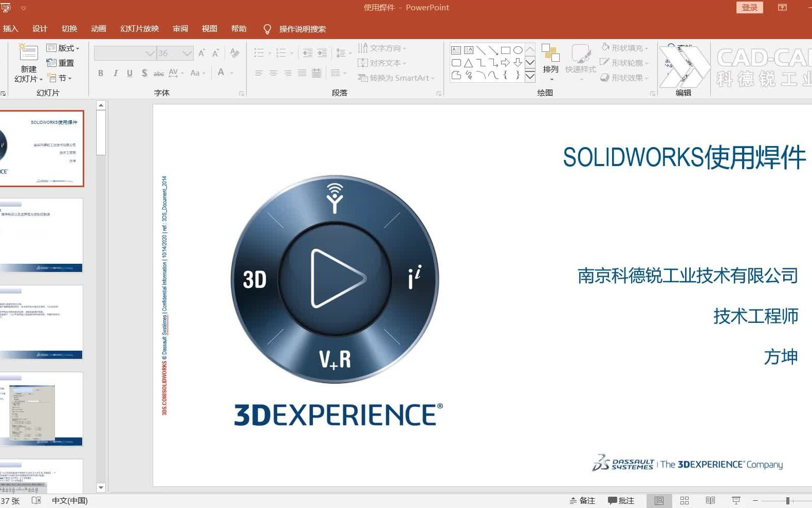Screen dimensions: 812x508
Task: Click the distributed alignment icon
Action: coord(317,73)
